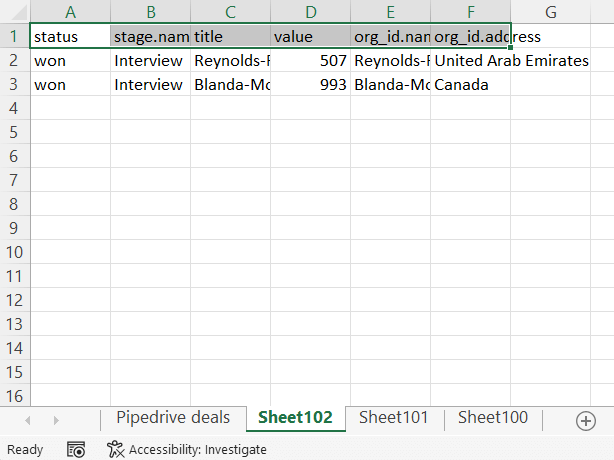The height and width of the screenshot is (460, 614).
Task: Click the Accessibility Investigate icon
Action: click(115, 449)
